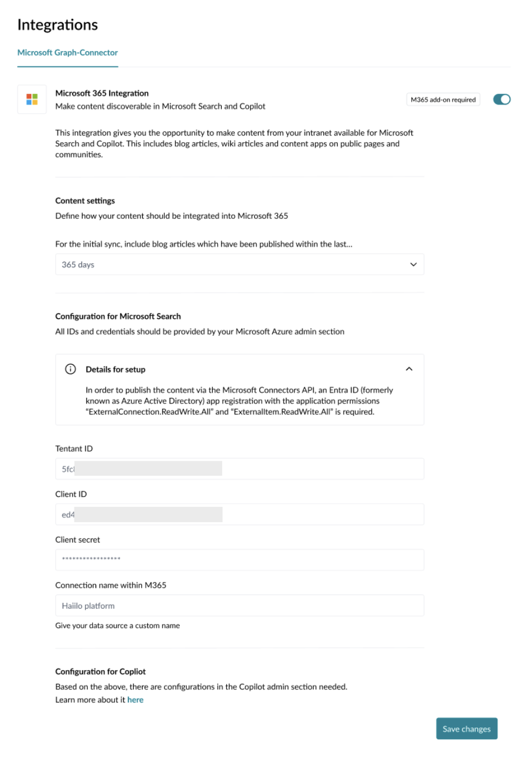Open the "here" link about Copilot configuration

click(135, 700)
